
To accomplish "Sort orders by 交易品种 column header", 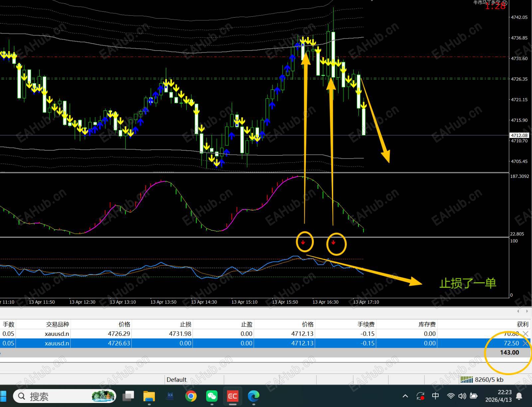I will (58, 324).
